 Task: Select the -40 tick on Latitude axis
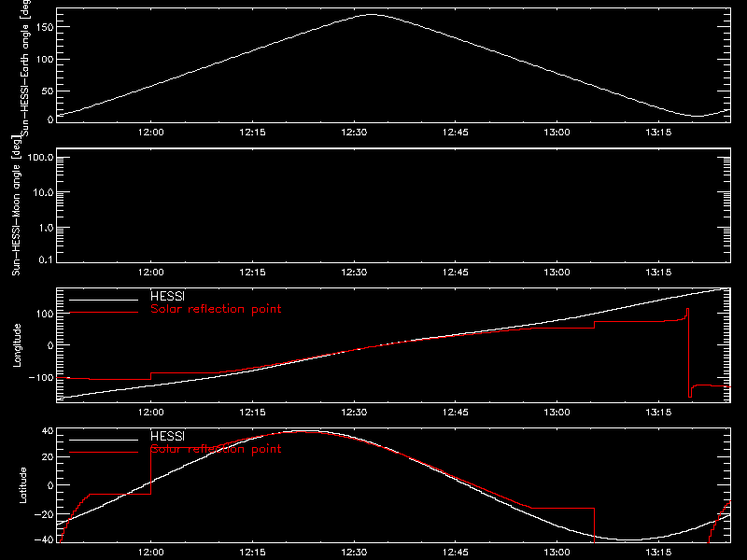point(44,540)
